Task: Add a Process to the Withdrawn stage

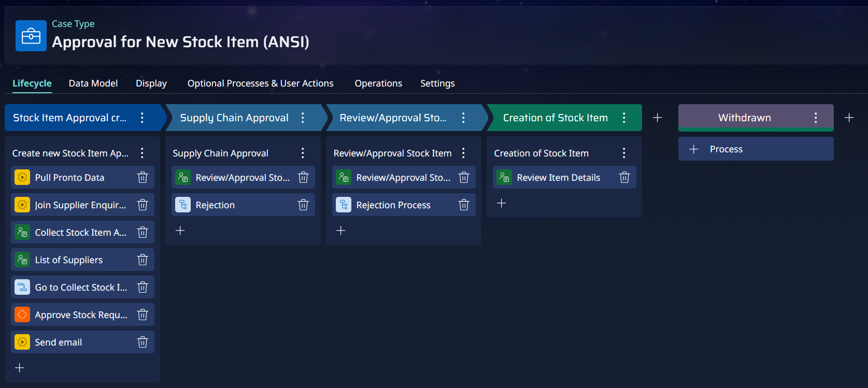Action: 756,149
